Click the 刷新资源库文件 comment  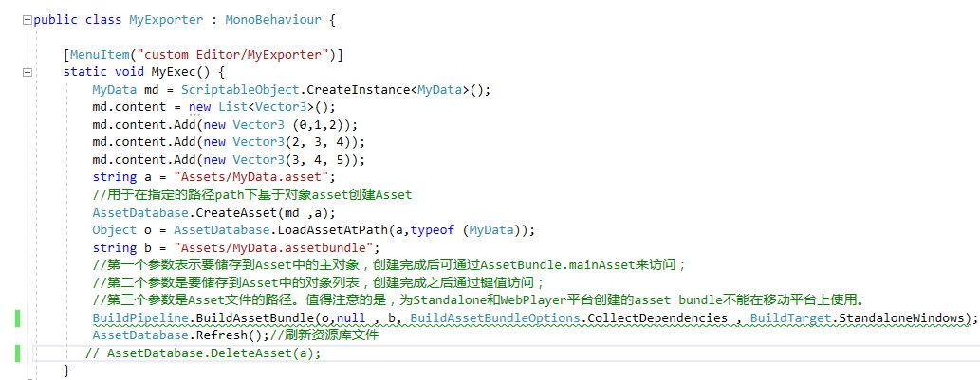pos(325,335)
